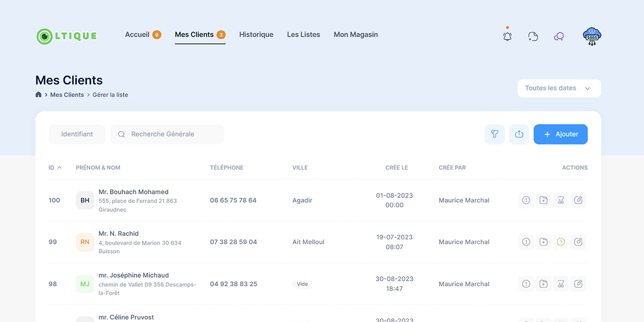Click the purple hexagon icon in header
This screenshot has height=322, width=644.
[559, 36]
